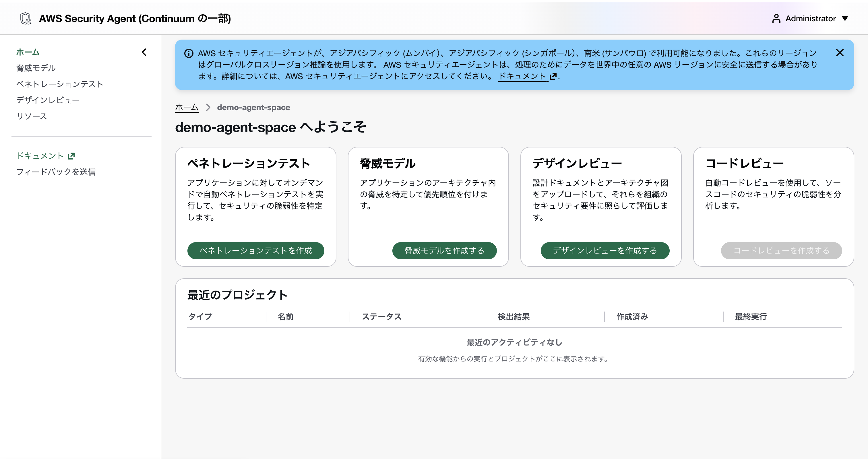Open the 脅威モデル card heading

pos(387,164)
